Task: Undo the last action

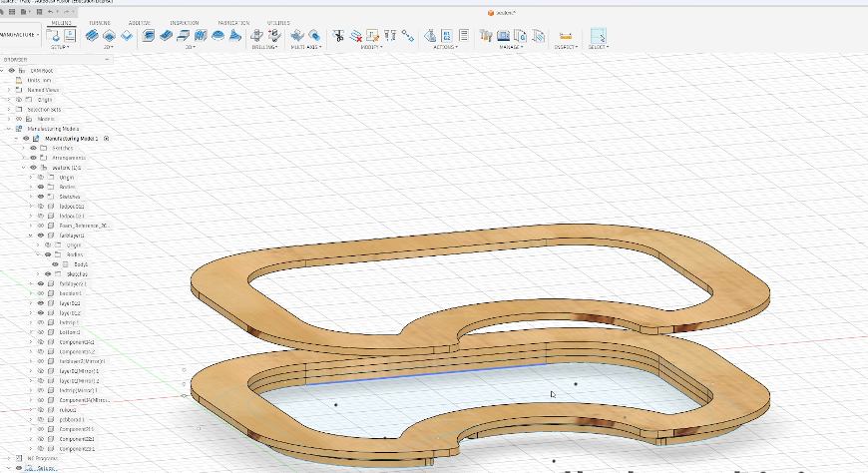Action: click(51, 12)
